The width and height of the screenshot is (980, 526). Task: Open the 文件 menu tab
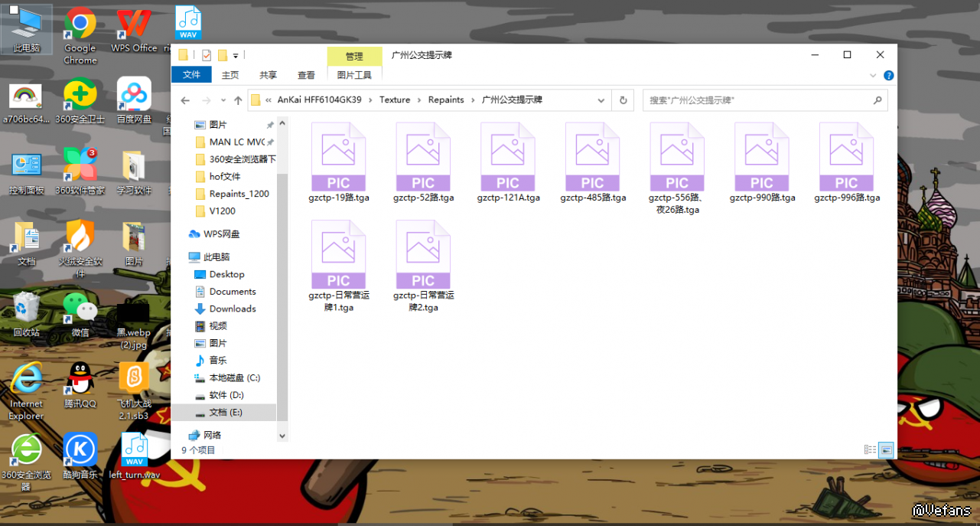pos(191,75)
